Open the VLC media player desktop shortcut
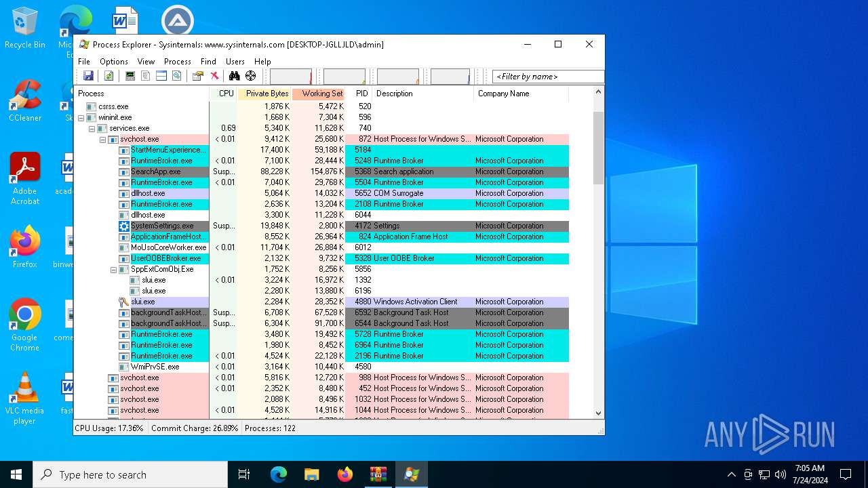Image resolution: width=868 pixels, height=488 pixels. (x=25, y=399)
